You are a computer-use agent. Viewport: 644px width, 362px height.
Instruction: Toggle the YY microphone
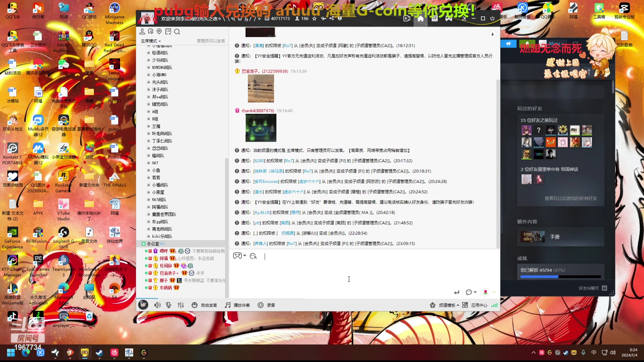[168, 305]
